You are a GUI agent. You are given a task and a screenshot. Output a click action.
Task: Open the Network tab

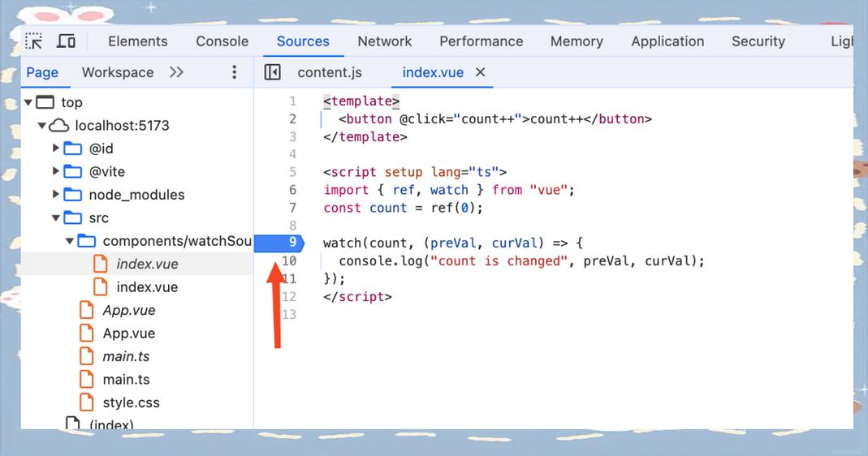[x=384, y=41]
